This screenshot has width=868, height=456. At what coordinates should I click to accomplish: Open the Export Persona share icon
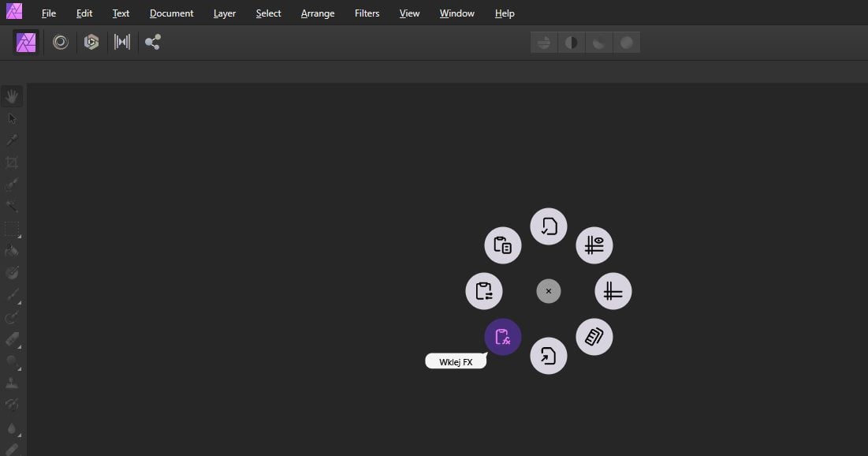click(153, 43)
